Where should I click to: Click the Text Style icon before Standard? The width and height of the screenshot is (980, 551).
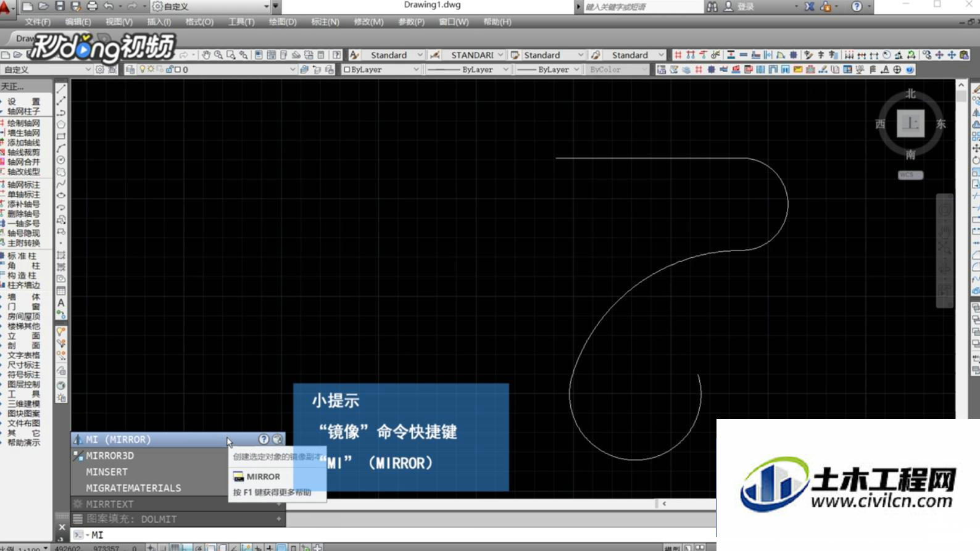(x=354, y=55)
